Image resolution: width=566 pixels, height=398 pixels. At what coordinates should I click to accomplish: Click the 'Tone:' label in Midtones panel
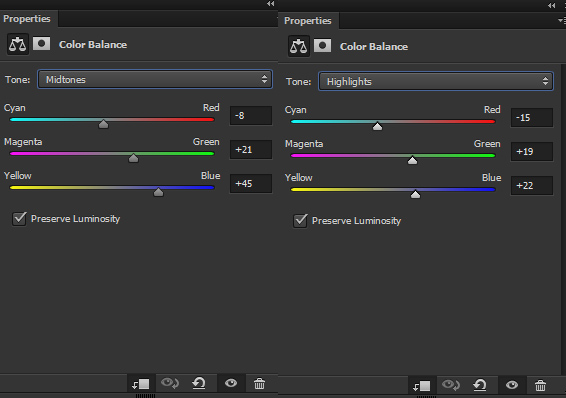[x=17, y=79]
